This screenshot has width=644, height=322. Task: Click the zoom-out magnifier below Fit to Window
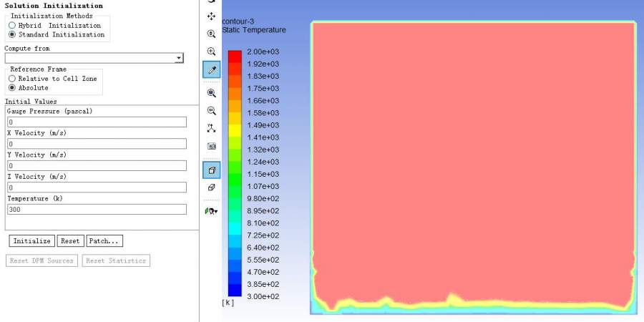tap(211, 111)
